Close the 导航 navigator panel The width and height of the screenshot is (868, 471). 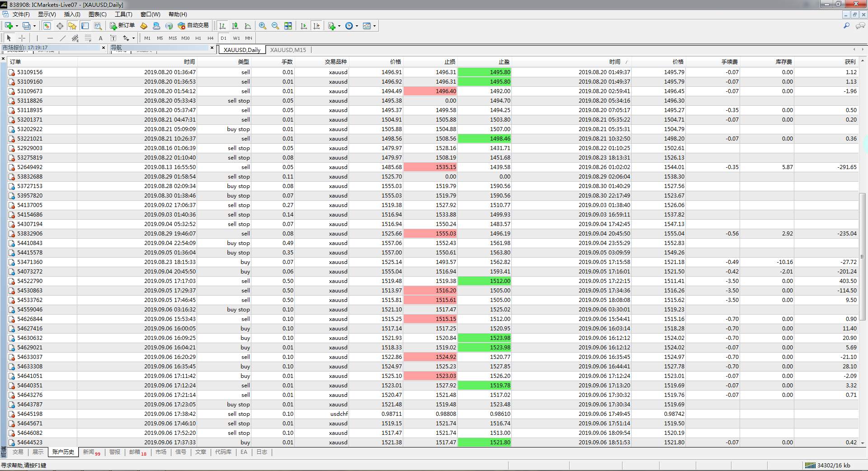212,47
